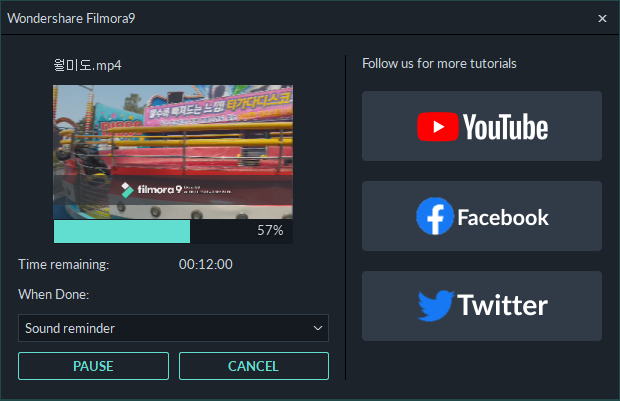Open the When Done dropdown showing Sound reminder
Screen dimensions: 620x401
coord(173,328)
